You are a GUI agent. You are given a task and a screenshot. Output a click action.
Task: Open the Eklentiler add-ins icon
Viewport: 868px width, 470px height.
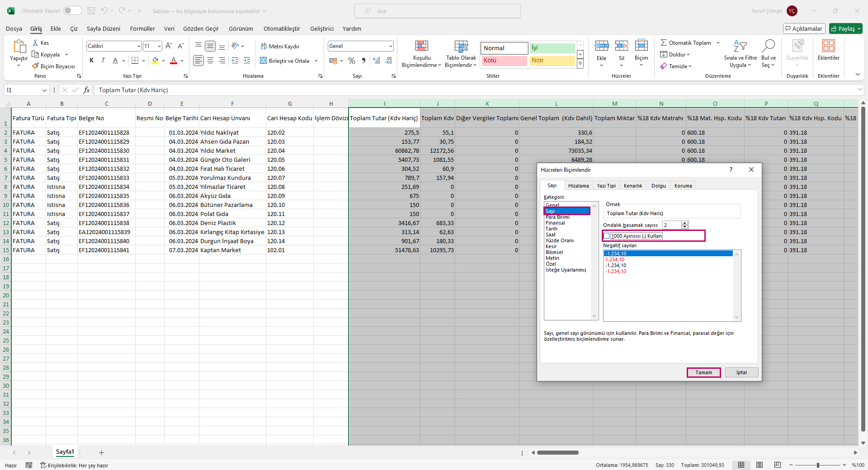829,46
